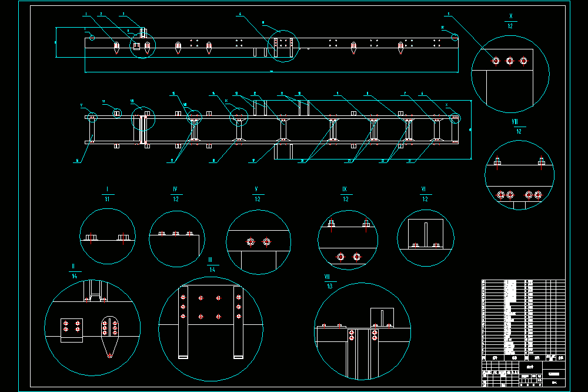
Task: Click the detail VI circle view
Action: point(426,238)
